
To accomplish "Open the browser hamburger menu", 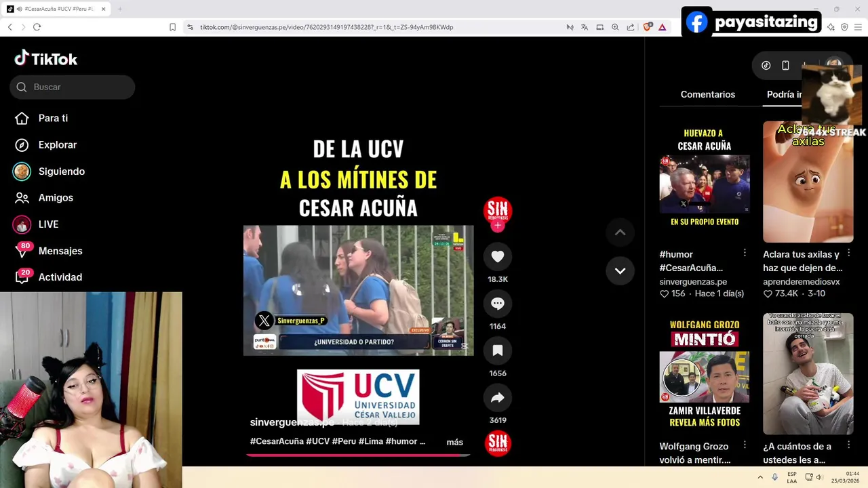I will (x=858, y=27).
